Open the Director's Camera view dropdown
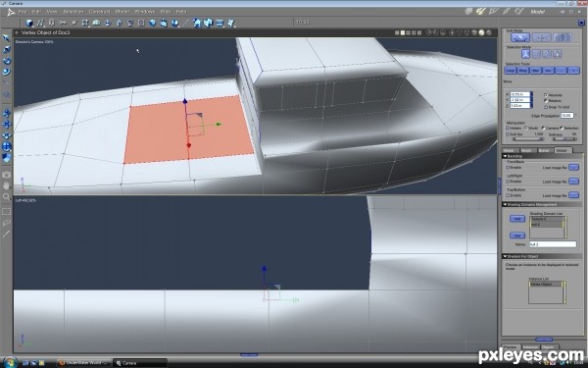This screenshot has height=368, width=588. [x=34, y=41]
